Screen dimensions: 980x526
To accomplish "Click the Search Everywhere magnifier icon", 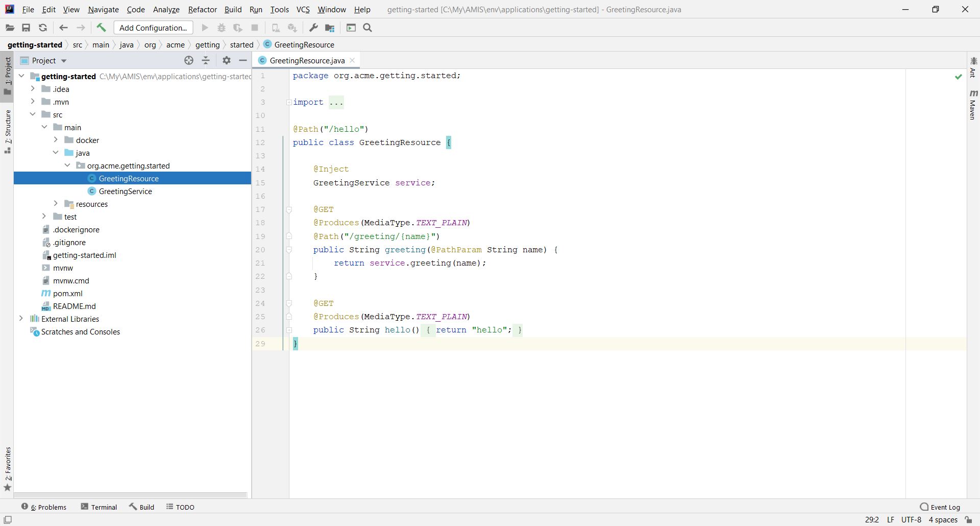I will 367,28.
